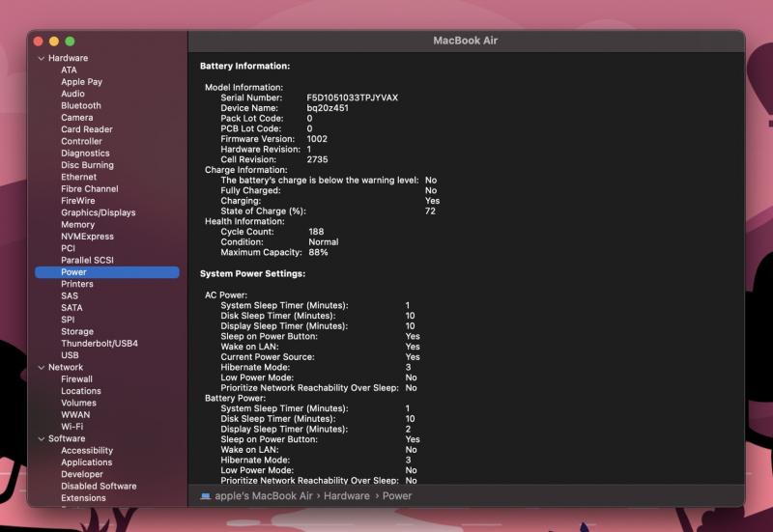
Task: Click the Cycle Count value 188
Action: (316, 232)
